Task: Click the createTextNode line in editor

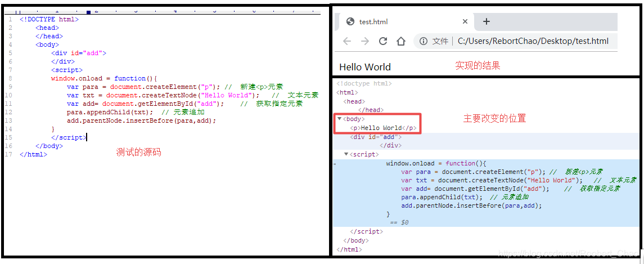Action: click(x=192, y=95)
